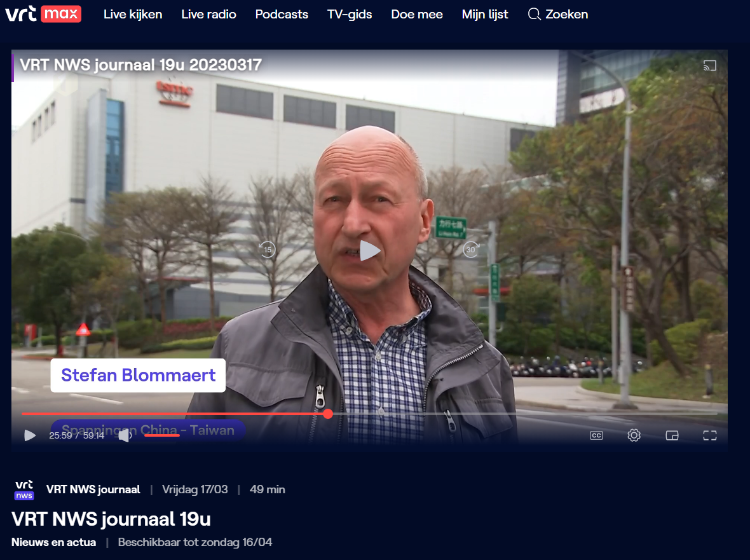Click the Zoeken search icon
Image resolution: width=750 pixels, height=560 pixels.
tap(534, 14)
